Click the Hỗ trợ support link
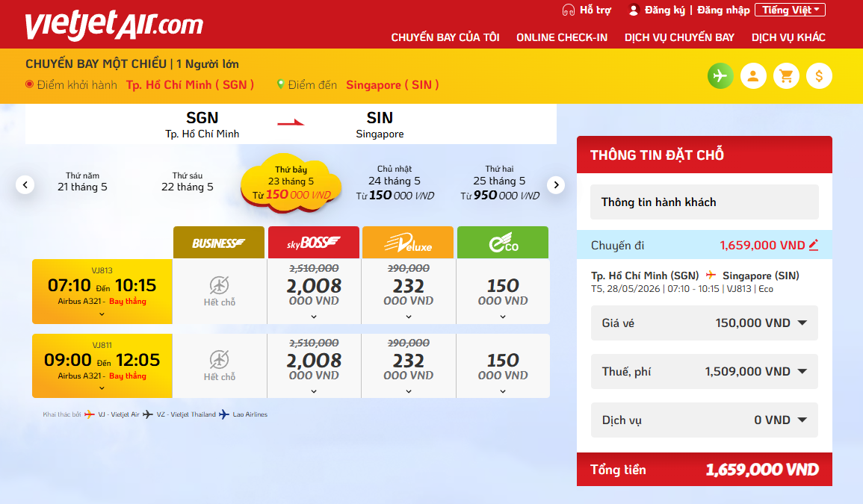The image size is (863, 504). (x=595, y=10)
